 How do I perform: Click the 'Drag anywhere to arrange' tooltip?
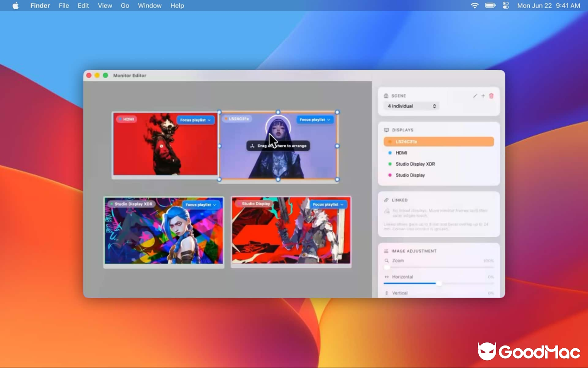(278, 146)
